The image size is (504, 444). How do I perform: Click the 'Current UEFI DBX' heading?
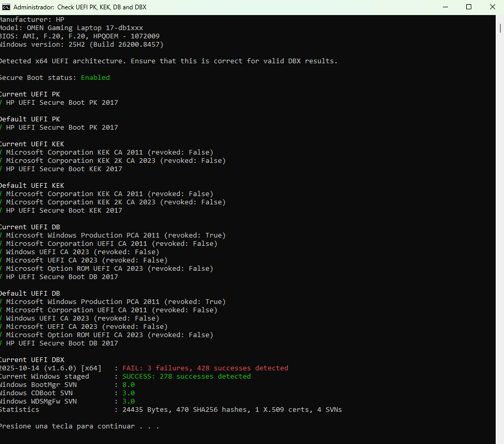32,360
